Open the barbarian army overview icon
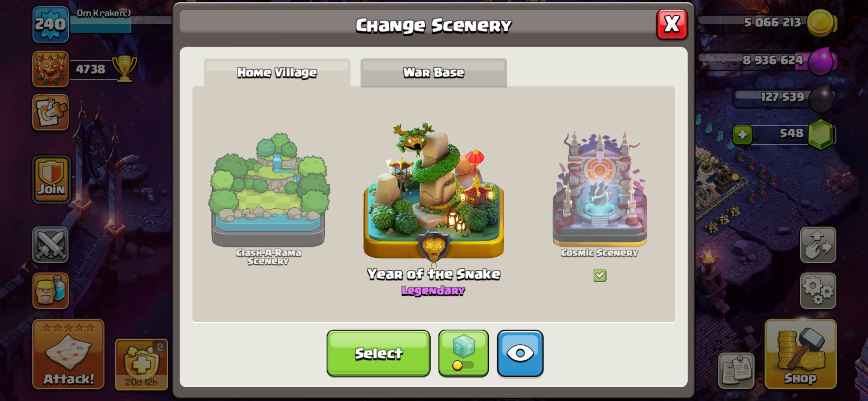 click(51, 291)
